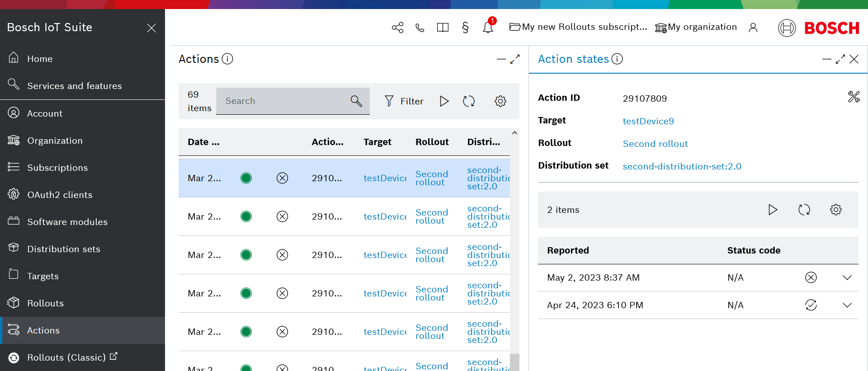Viewport: 868px width, 371px height.
Task: Click the legal paragraph symbol icon
Action: coord(465,28)
